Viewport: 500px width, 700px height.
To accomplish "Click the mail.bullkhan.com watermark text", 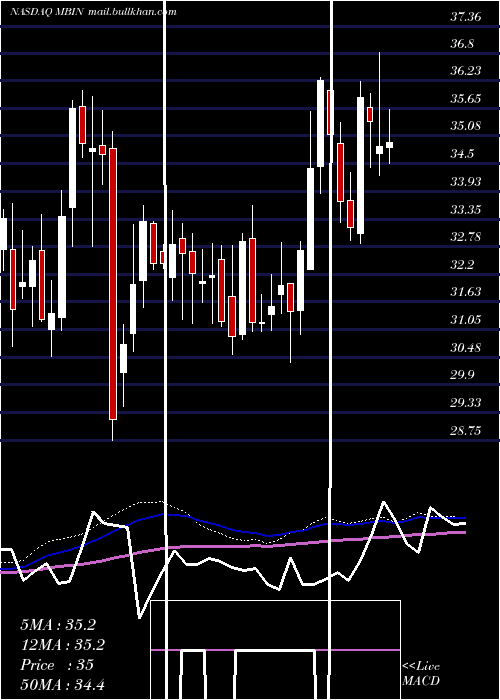I will (x=132, y=12).
